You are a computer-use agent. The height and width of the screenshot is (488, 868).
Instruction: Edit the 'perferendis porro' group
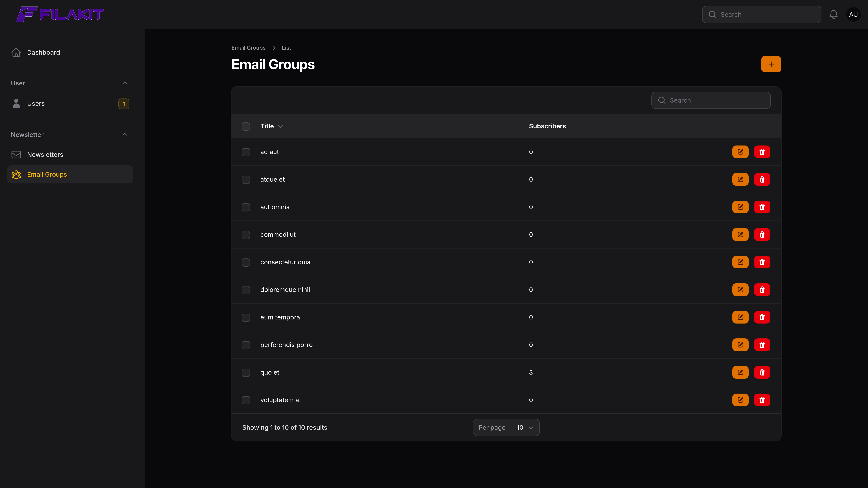pyautogui.click(x=740, y=345)
